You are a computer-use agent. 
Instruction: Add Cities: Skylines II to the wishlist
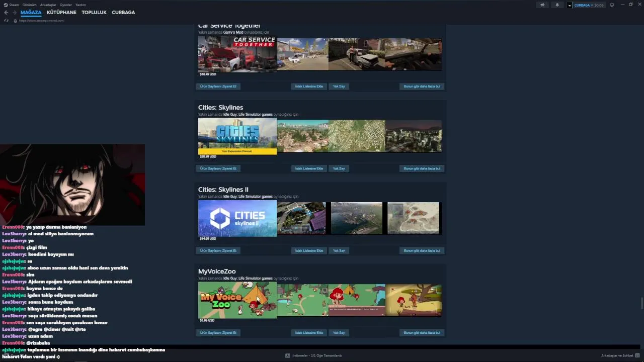pyautogui.click(x=309, y=250)
